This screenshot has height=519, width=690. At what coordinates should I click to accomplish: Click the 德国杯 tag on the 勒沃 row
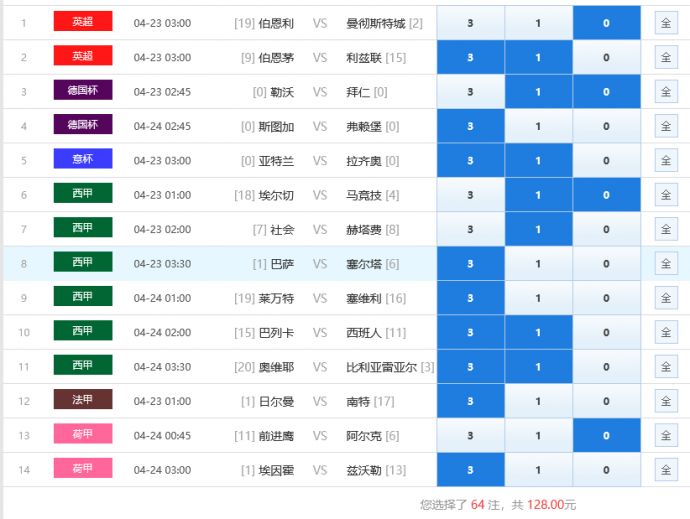click(x=83, y=91)
